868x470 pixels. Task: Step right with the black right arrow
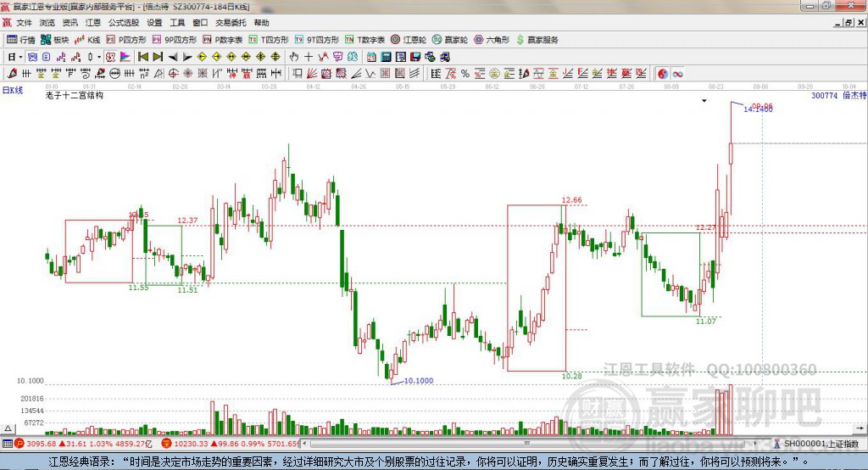click(x=187, y=57)
